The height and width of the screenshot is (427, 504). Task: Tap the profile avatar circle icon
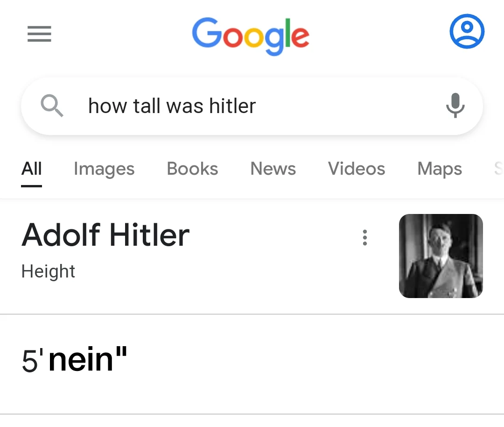(x=467, y=31)
